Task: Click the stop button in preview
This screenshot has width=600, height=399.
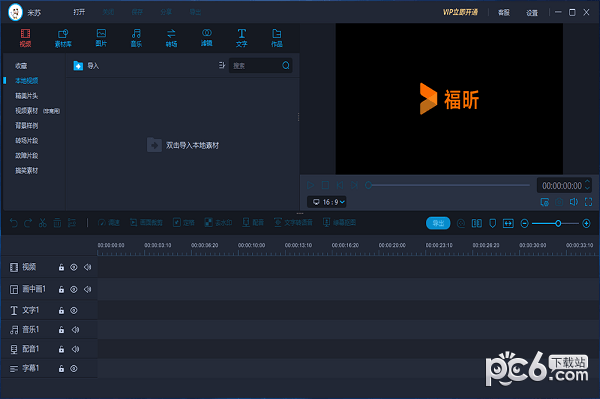Action: coord(325,185)
